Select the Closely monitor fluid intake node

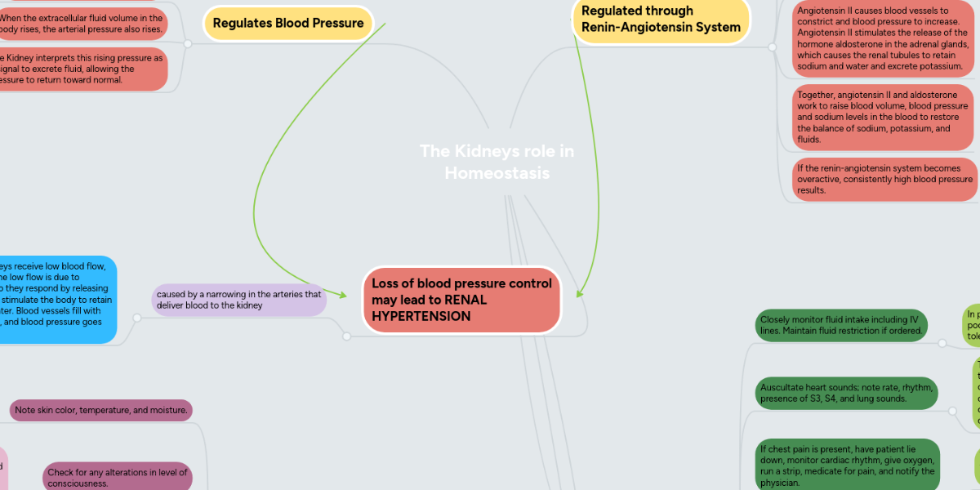point(843,324)
